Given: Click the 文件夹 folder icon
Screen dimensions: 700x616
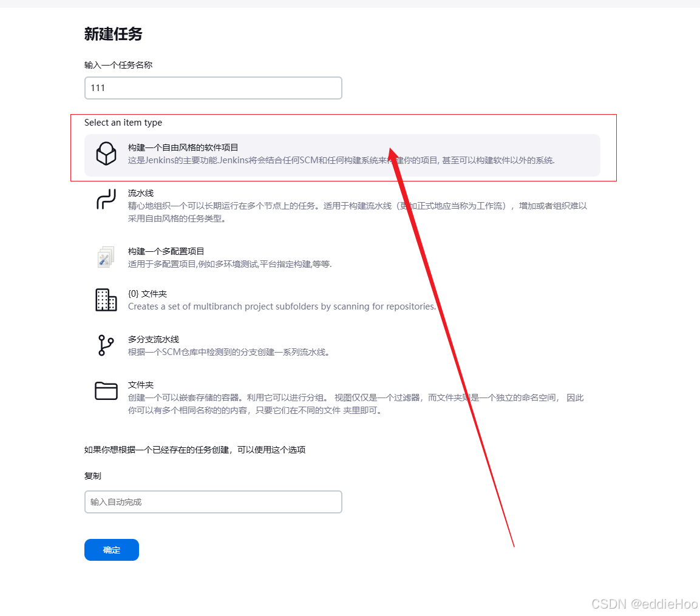Looking at the screenshot, I should [106, 391].
